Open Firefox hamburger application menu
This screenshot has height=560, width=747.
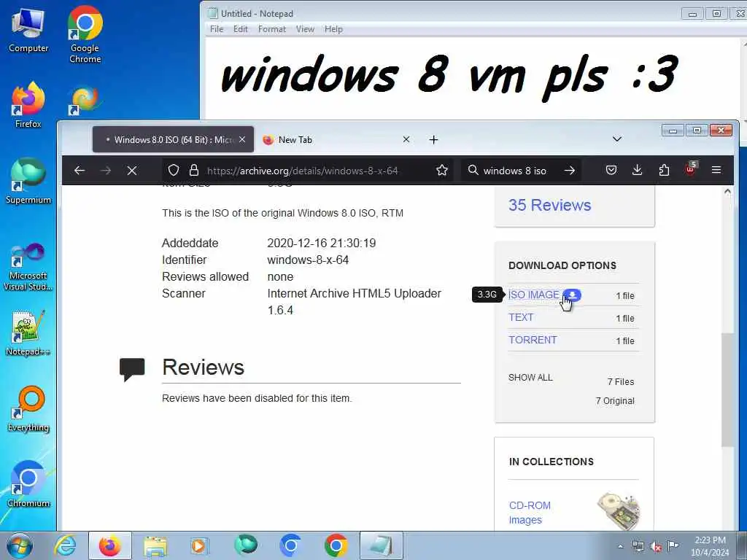click(716, 170)
